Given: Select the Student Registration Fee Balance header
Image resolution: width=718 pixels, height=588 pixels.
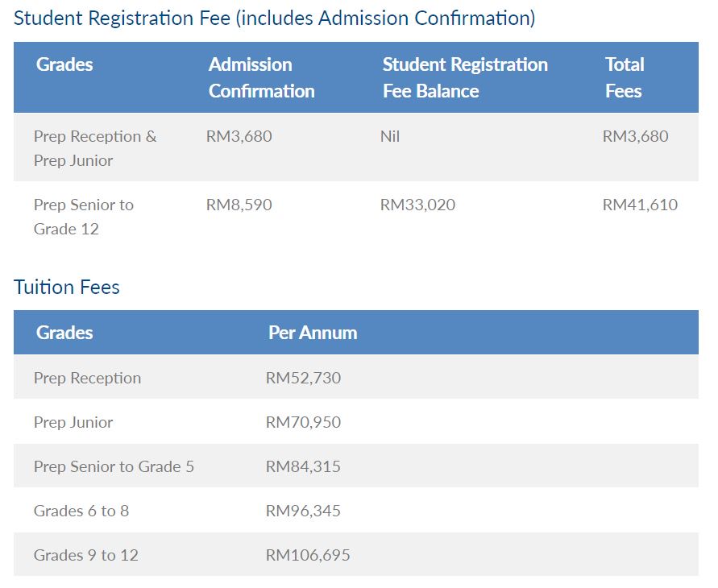Looking at the screenshot, I should pos(464,77).
